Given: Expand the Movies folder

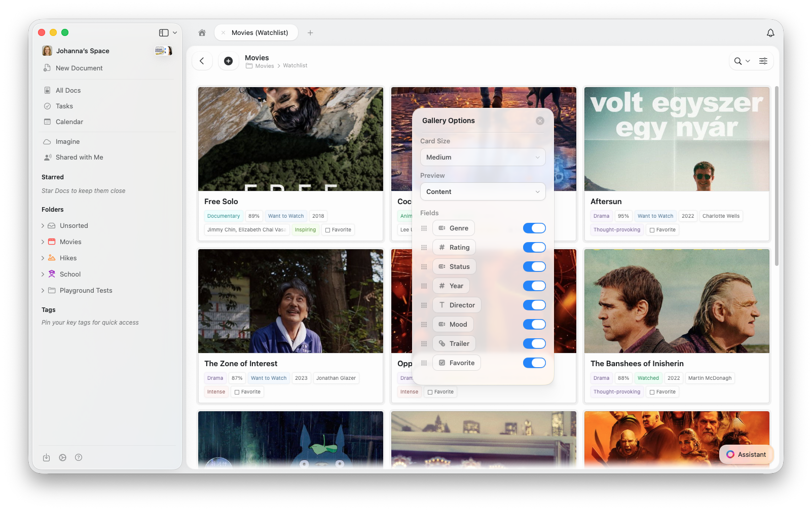Looking at the screenshot, I should coord(43,242).
